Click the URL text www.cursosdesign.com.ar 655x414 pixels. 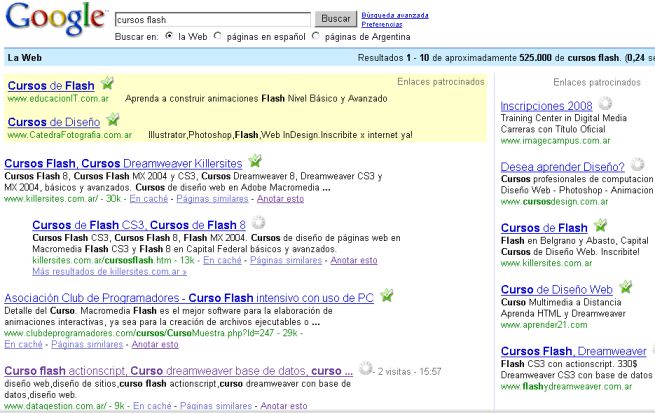554,202
